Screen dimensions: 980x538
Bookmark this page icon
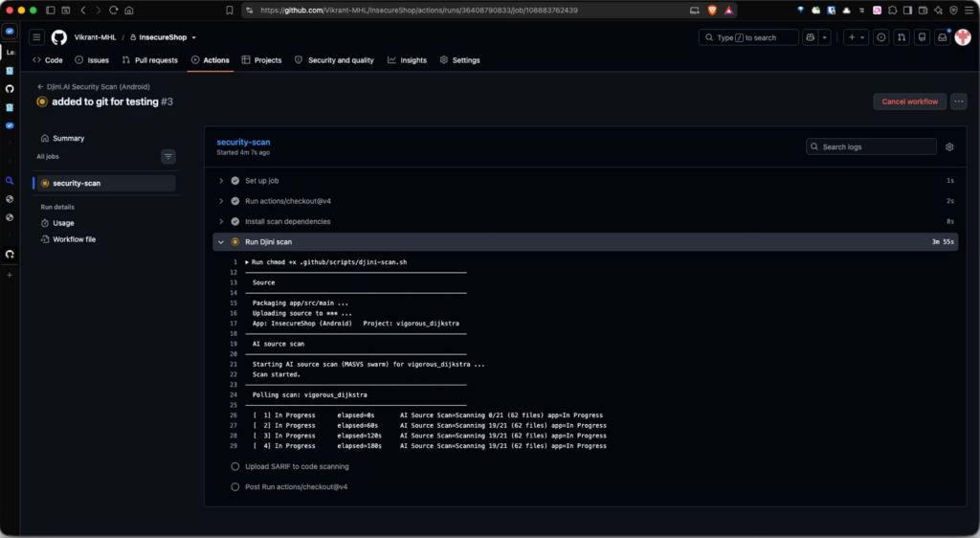click(230, 10)
